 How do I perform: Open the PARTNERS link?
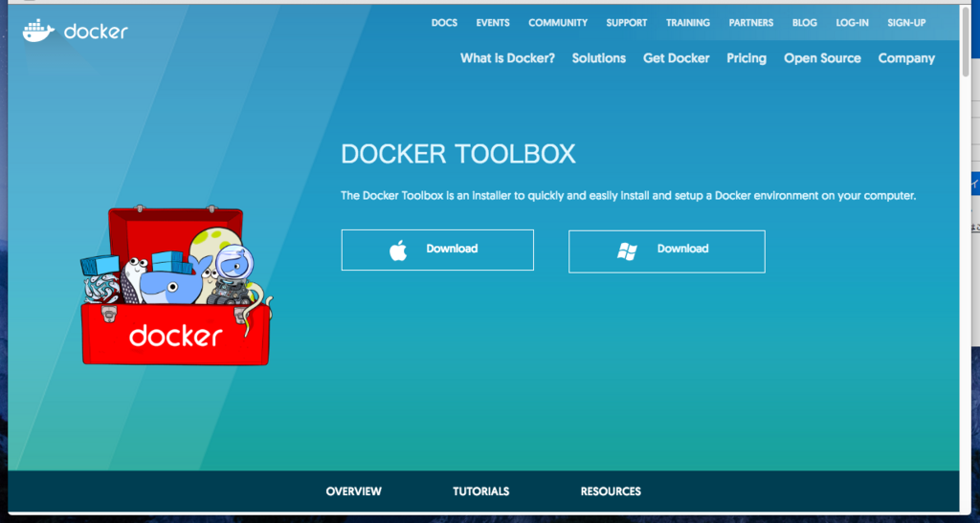coord(750,22)
